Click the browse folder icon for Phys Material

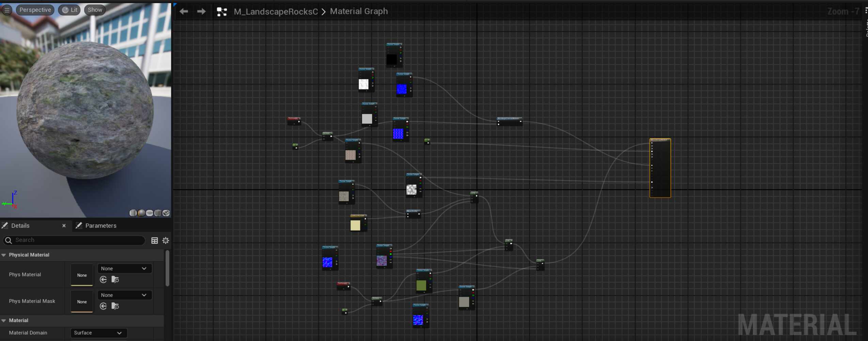click(115, 280)
